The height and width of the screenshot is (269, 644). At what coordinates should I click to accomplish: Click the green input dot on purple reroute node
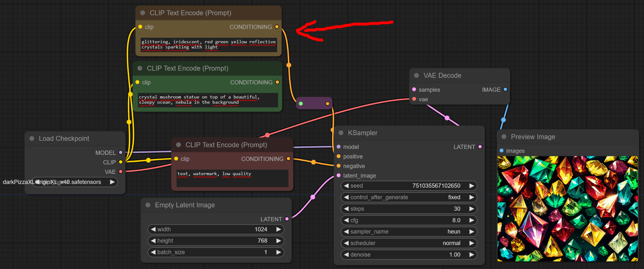(301, 104)
